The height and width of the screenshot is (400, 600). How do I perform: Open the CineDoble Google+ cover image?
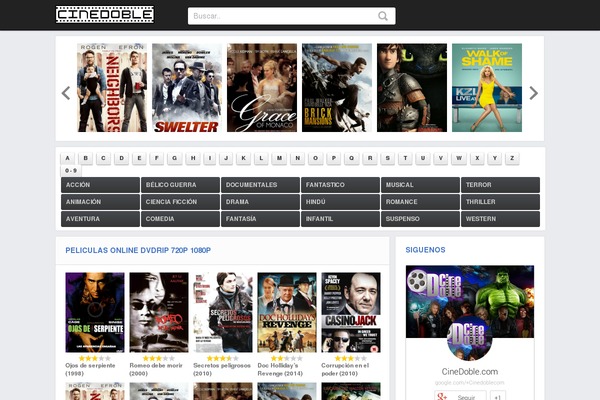tap(470, 302)
